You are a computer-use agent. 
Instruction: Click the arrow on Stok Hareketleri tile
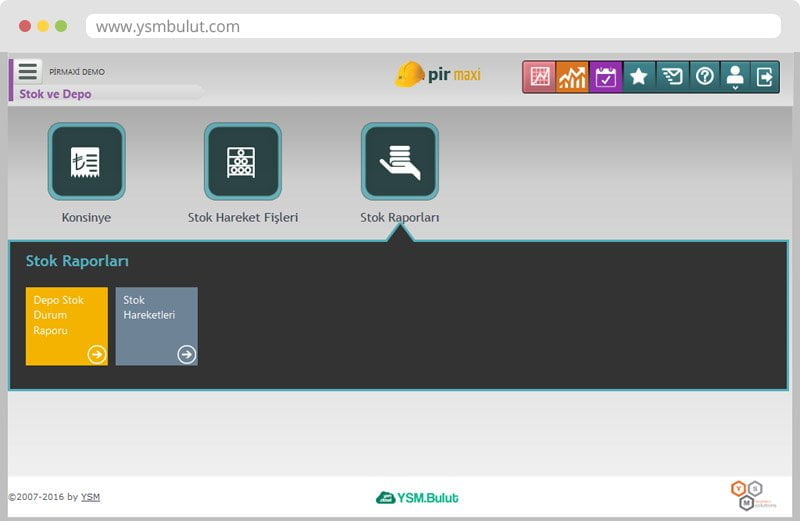[x=186, y=354]
